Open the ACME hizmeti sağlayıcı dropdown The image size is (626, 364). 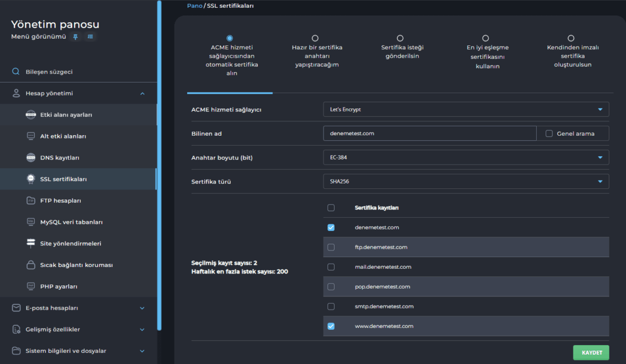click(x=466, y=110)
